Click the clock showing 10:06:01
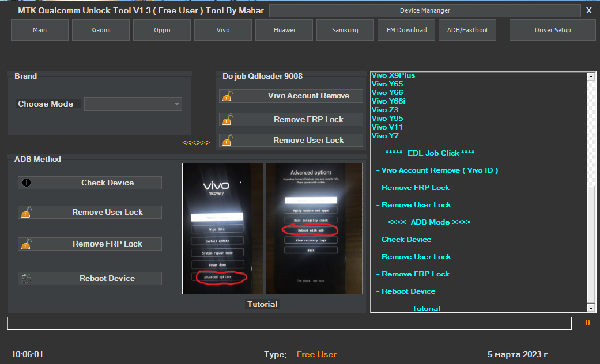The height and width of the screenshot is (364, 600). (27, 354)
